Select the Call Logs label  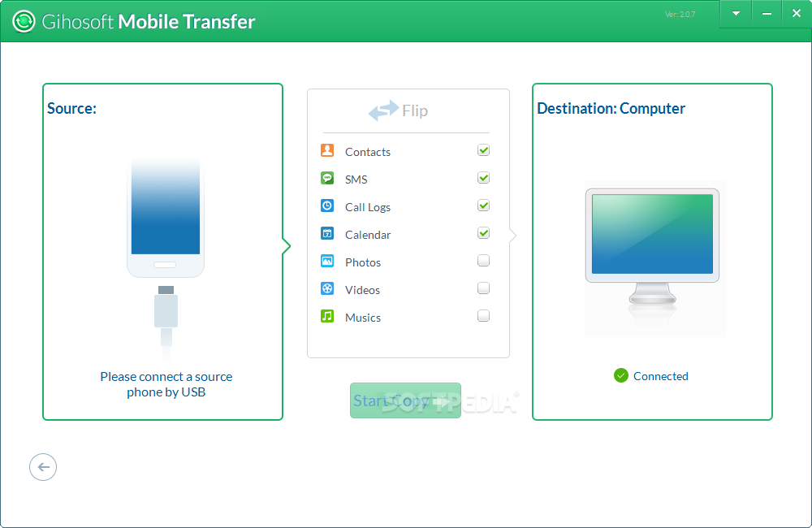pyautogui.click(x=368, y=207)
